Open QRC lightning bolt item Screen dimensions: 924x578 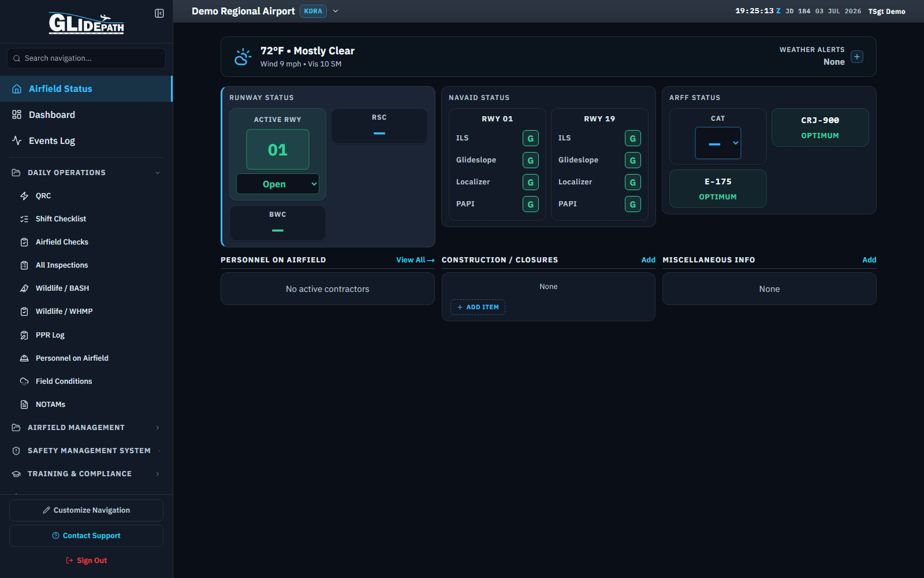pos(24,196)
